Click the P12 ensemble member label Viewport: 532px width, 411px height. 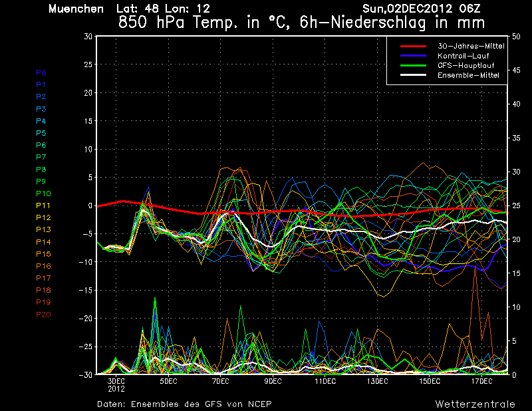pos(43,217)
